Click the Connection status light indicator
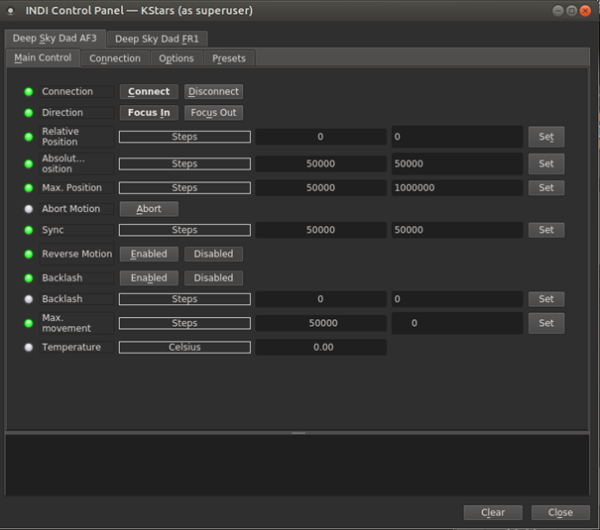This screenshot has height=530, width=600. tap(29, 92)
